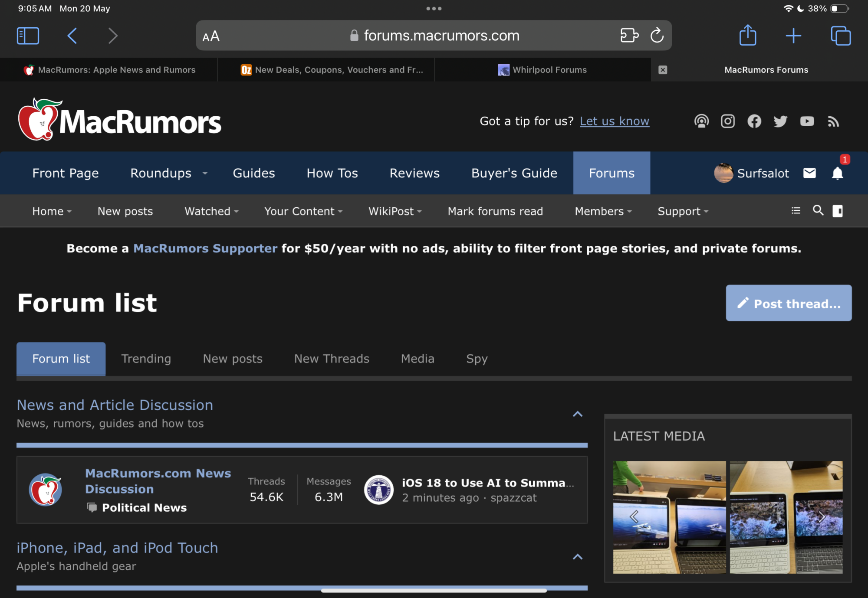Viewport: 868px width, 598px height.
Task: Open News and Article Discussion category
Action: click(x=115, y=405)
